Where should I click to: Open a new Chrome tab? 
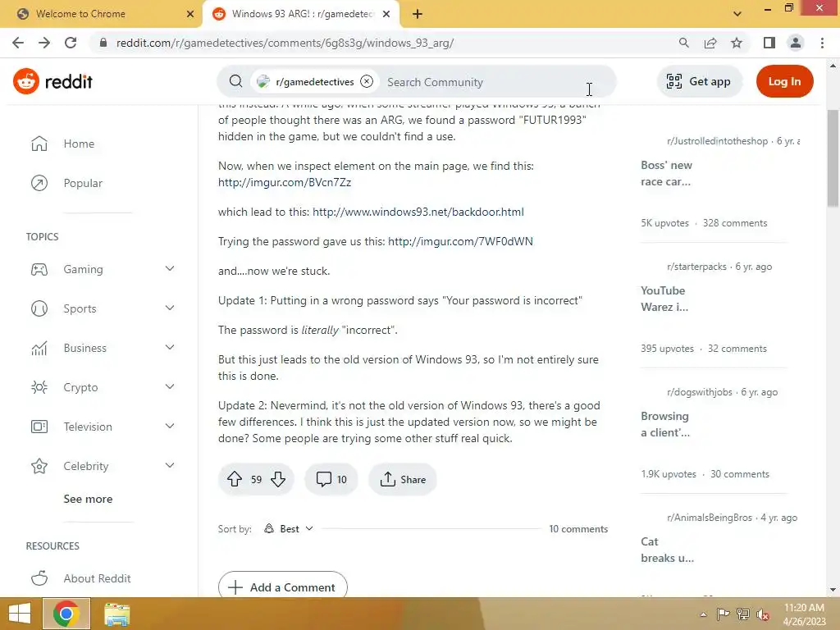[418, 14]
